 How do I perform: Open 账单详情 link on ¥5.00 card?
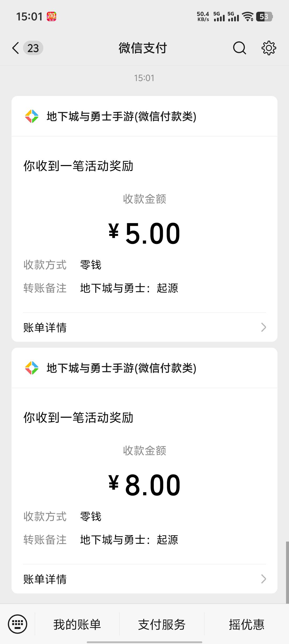click(x=45, y=327)
